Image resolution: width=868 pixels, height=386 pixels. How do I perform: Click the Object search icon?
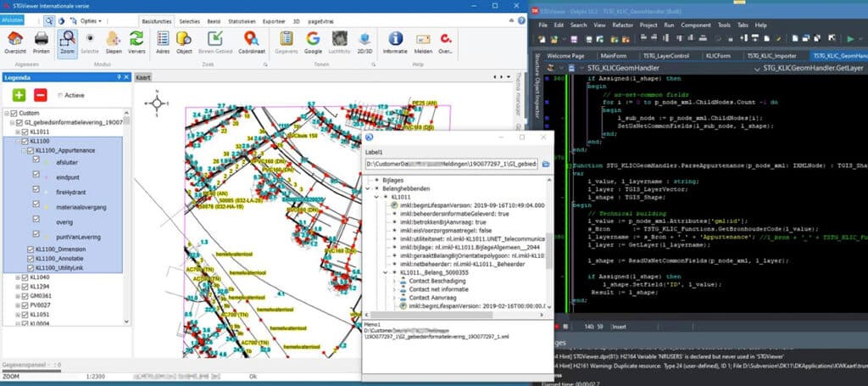(x=184, y=38)
